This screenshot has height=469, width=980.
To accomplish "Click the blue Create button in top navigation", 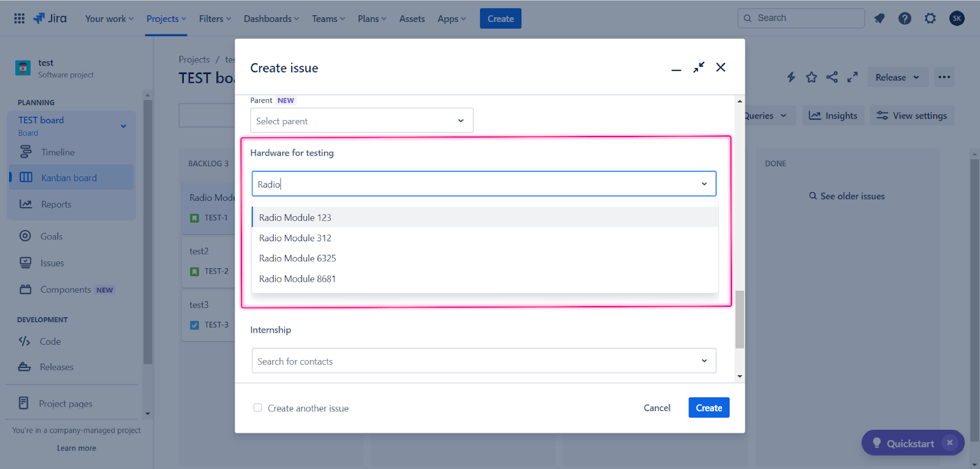I will [x=500, y=19].
